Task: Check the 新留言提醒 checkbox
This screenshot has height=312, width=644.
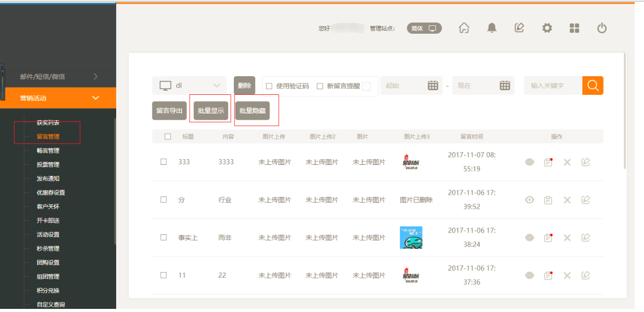Action: tap(320, 86)
